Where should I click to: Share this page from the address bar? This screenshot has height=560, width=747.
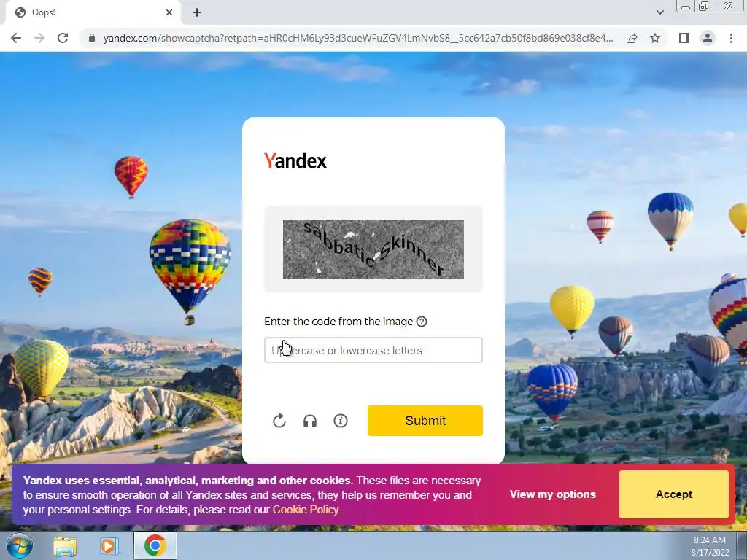coord(632,38)
